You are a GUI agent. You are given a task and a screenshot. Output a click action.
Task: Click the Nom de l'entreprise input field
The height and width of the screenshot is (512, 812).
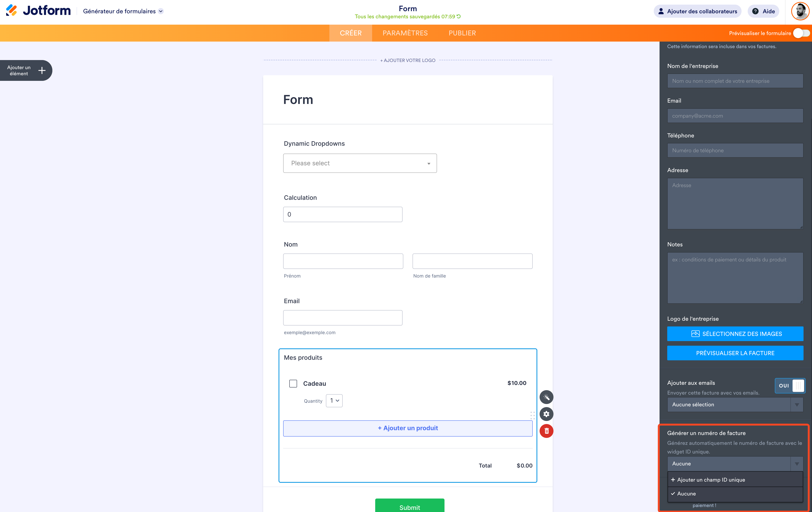(x=735, y=81)
